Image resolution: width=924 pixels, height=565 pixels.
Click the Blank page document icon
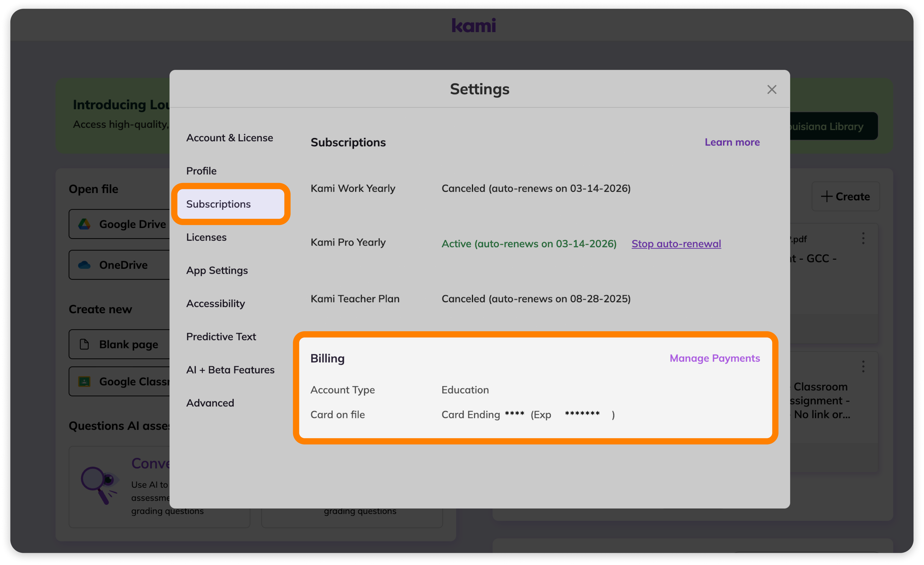tap(84, 344)
